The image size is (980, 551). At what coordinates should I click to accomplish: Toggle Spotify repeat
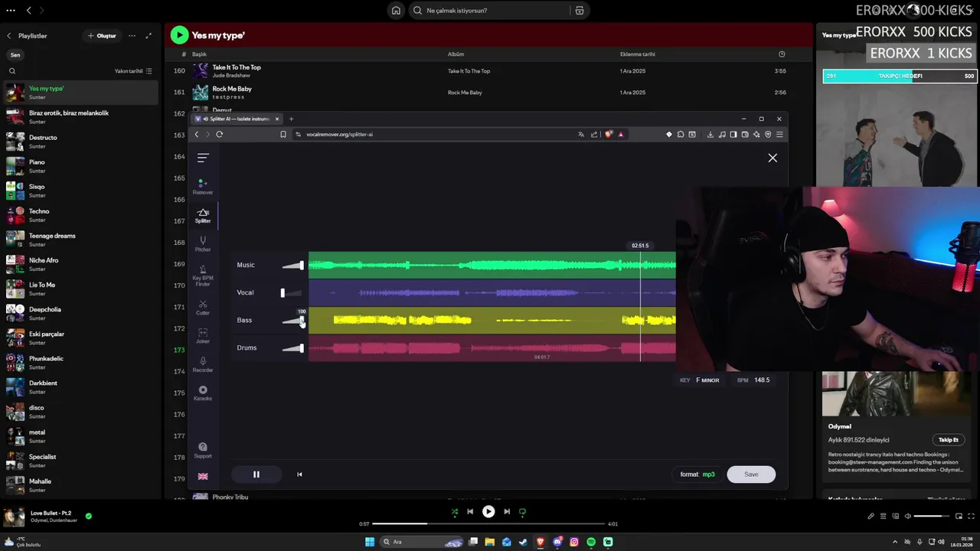pyautogui.click(x=523, y=512)
